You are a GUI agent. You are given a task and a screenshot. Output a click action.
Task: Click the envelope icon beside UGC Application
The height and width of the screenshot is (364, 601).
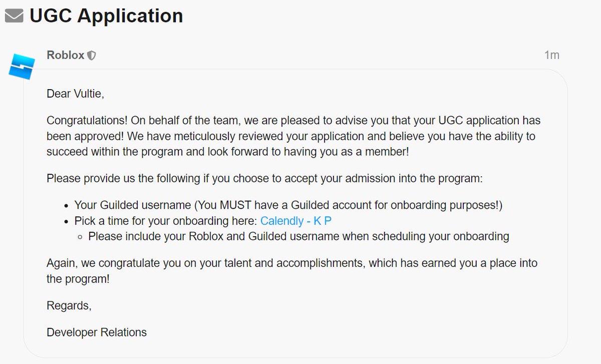pos(14,16)
